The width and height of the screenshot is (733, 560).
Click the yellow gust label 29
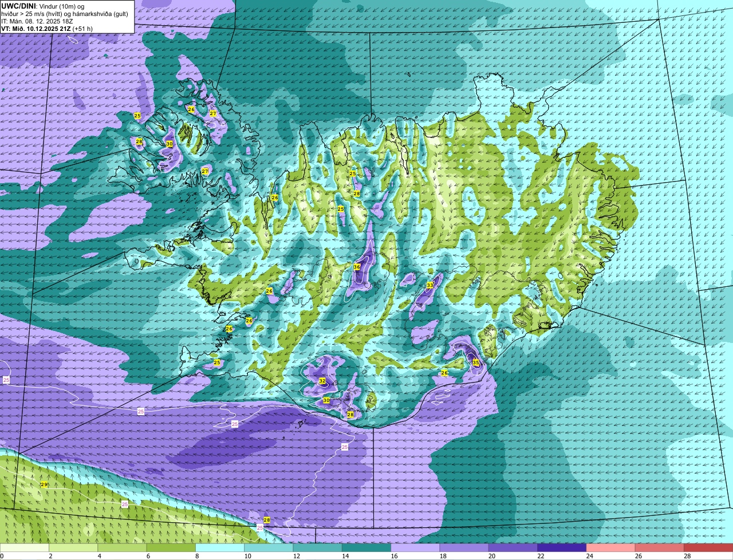pos(44,484)
